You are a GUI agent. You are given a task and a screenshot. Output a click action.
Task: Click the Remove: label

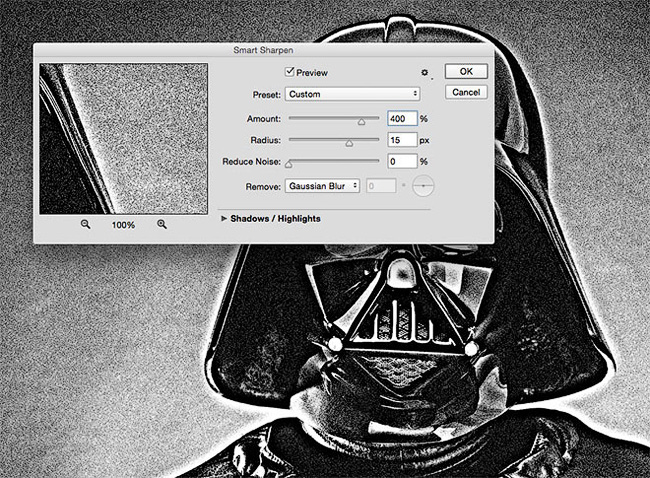click(263, 187)
